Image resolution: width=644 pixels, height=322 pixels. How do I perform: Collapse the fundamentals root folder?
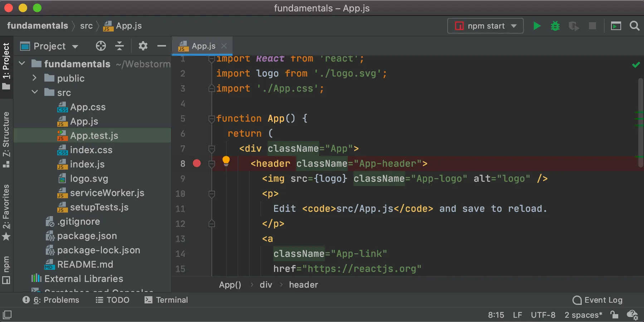[22, 64]
